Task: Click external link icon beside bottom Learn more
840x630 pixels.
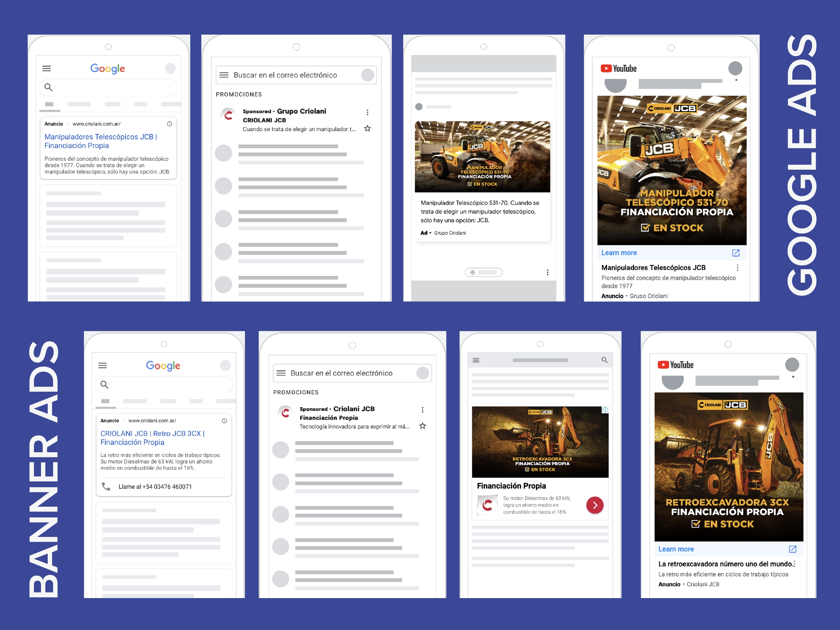Action: [793, 549]
